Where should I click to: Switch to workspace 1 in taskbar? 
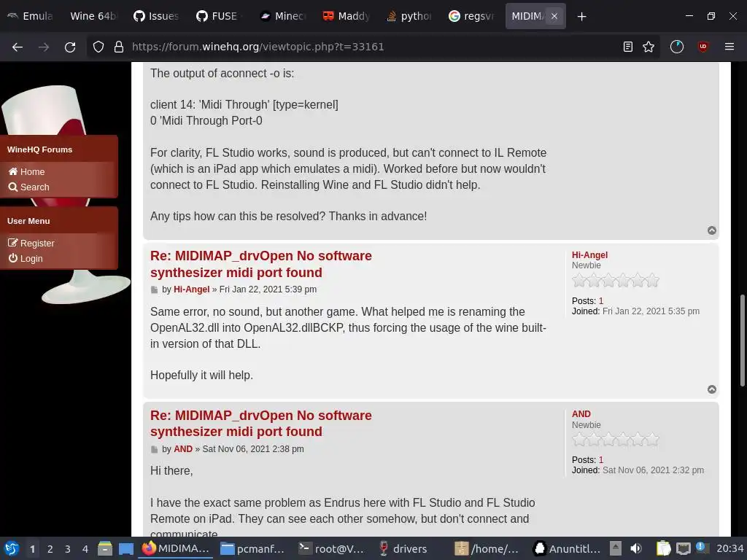[32, 549]
